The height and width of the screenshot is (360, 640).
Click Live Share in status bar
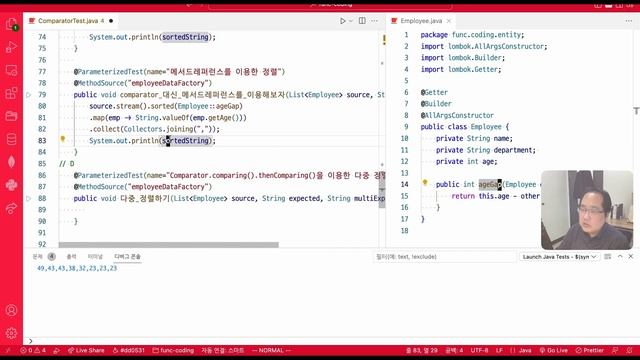[86, 350]
